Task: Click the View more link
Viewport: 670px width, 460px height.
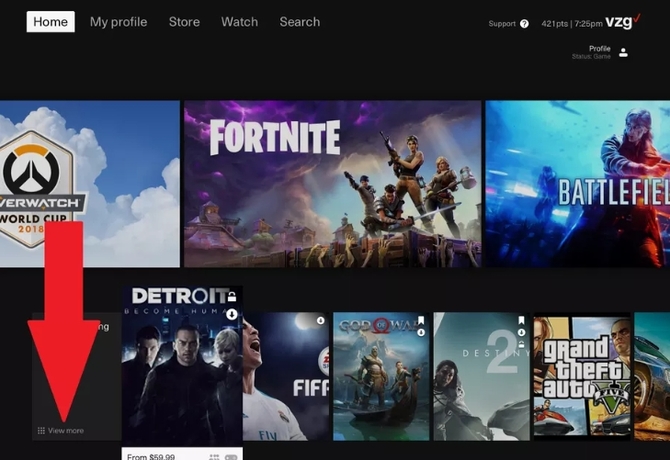Action: pos(61,431)
